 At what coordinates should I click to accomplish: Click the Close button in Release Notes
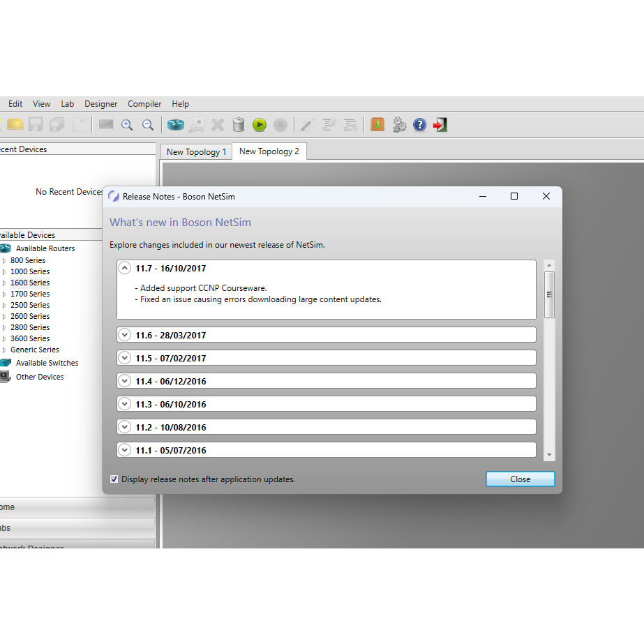click(x=520, y=479)
